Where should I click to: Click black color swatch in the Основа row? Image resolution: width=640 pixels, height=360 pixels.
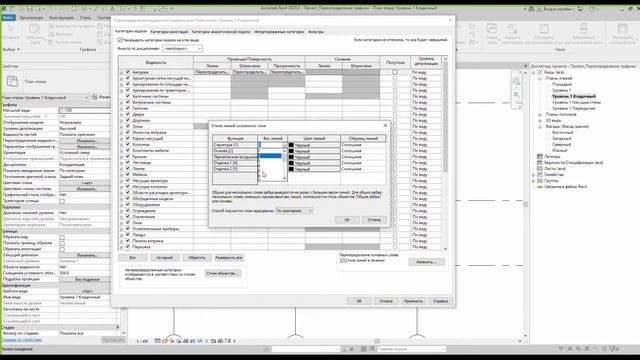pyautogui.click(x=291, y=151)
